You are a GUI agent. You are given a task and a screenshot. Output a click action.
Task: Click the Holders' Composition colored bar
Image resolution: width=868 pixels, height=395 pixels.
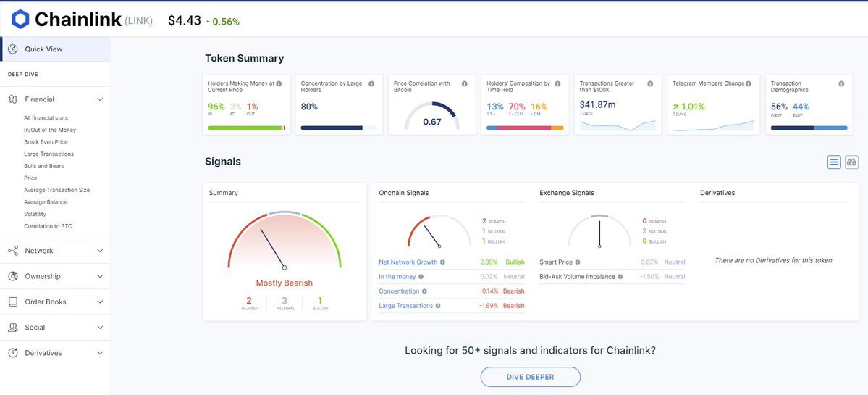[x=525, y=128]
